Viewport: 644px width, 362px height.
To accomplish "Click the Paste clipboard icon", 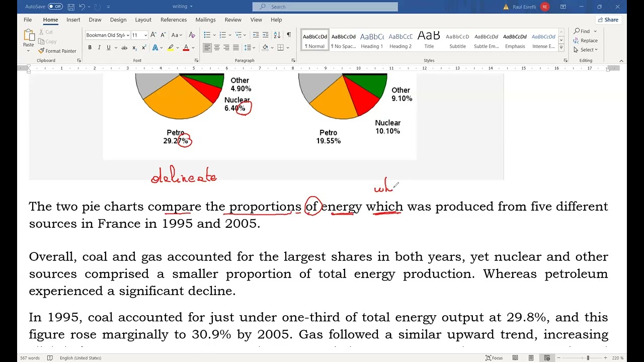I will point(28,35).
